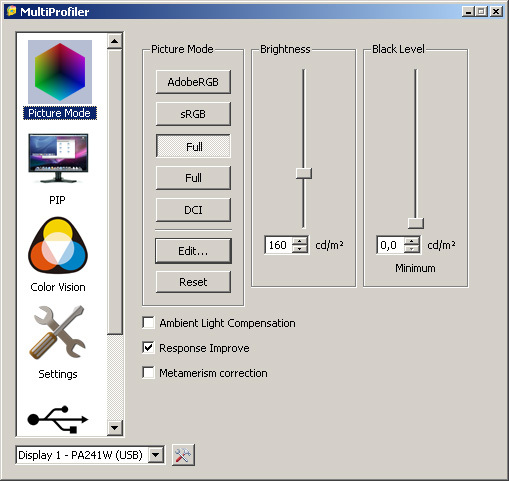Enable Metamerism correction checkbox
509x481 pixels.
[x=148, y=373]
